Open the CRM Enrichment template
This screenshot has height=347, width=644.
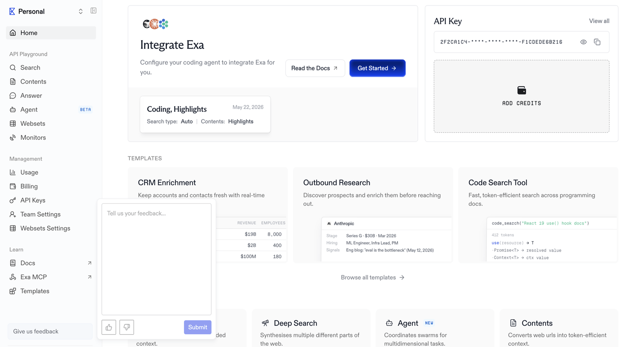[207, 214]
